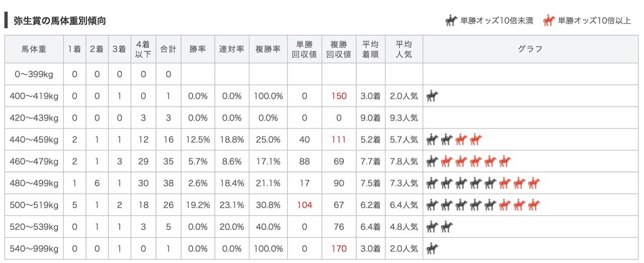Select the 馬体重 column header
This screenshot has height=263, width=644.
coord(34,49)
